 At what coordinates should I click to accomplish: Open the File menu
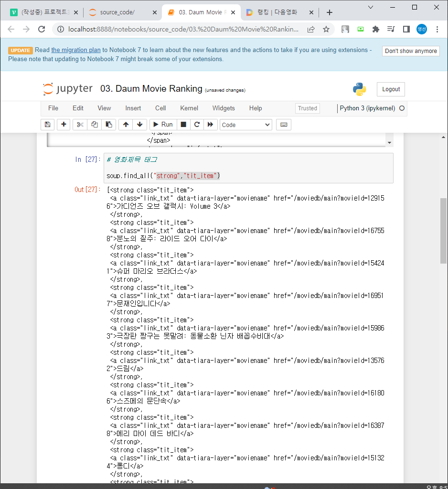pyautogui.click(x=53, y=108)
